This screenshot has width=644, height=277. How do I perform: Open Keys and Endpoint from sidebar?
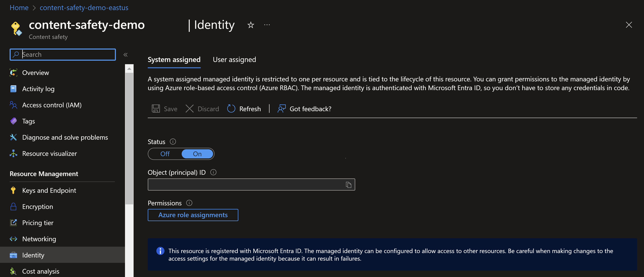coord(49,190)
